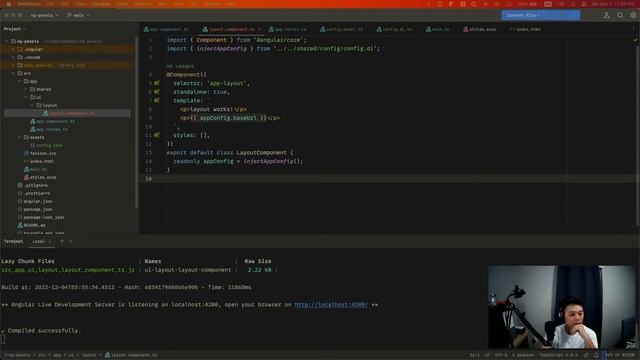Select styles.scss in project tree
Viewport: 640px width, 360px height.
click(40, 177)
